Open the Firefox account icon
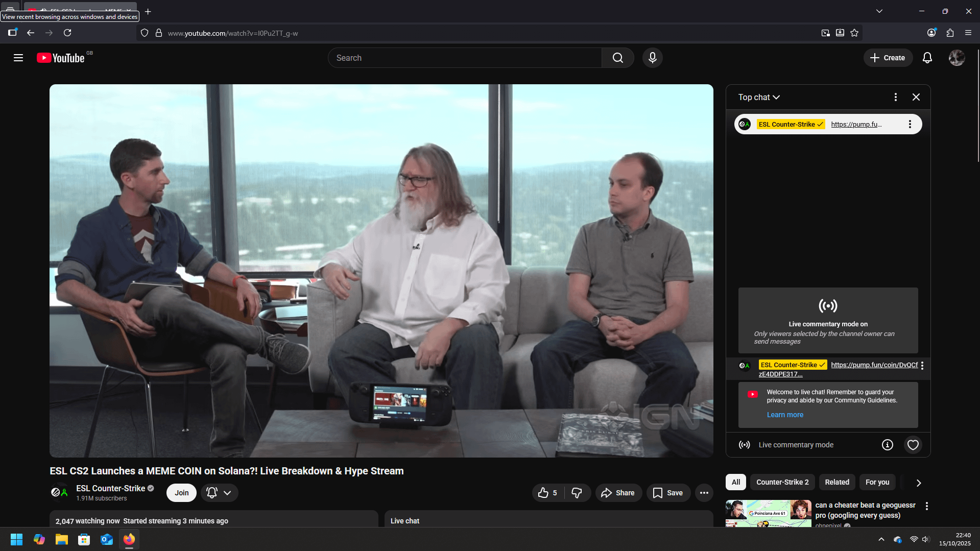The image size is (980, 551). tap(931, 33)
